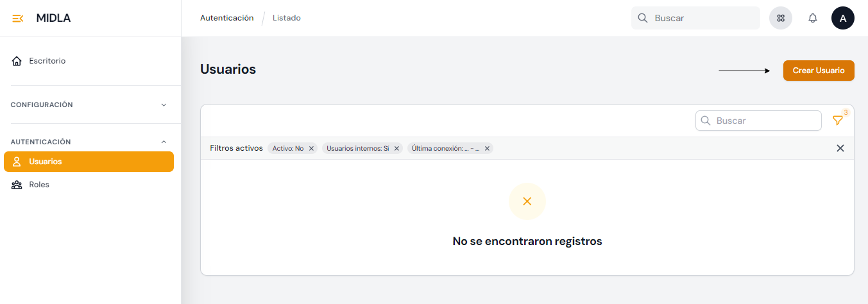Image resolution: width=868 pixels, height=304 pixels.
Task: Clear all active filters with the X
Action: pos(840,148)
